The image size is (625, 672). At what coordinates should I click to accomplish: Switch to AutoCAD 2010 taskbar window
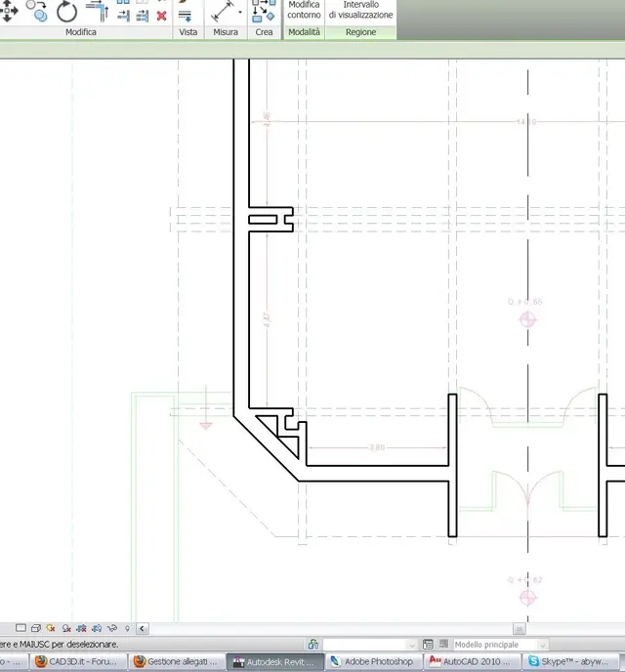click(x=473, y=661)
